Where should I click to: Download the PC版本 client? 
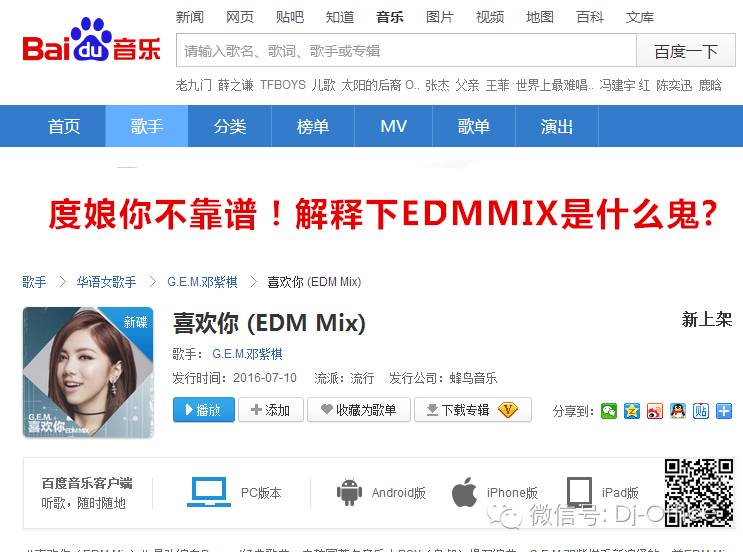234,493
